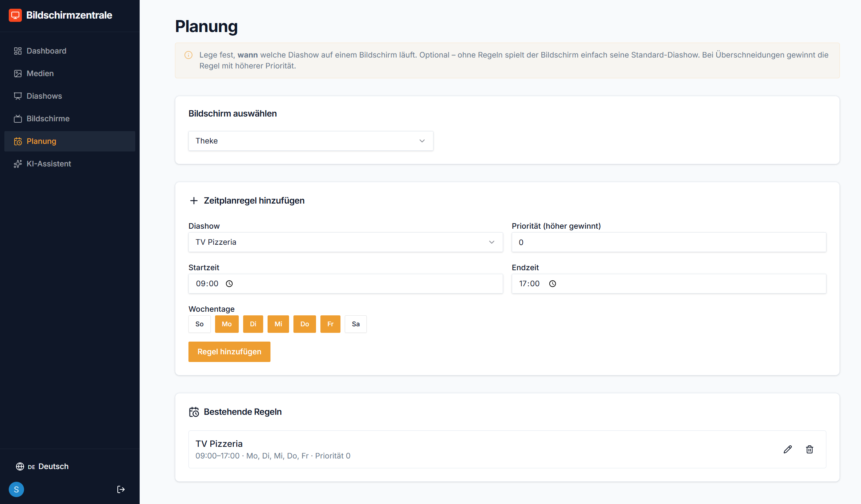The height and width of the screenshot is (504, 861).
Task: Edit the TV Pizzeria rule with the pencil
Action: (788, 449)
